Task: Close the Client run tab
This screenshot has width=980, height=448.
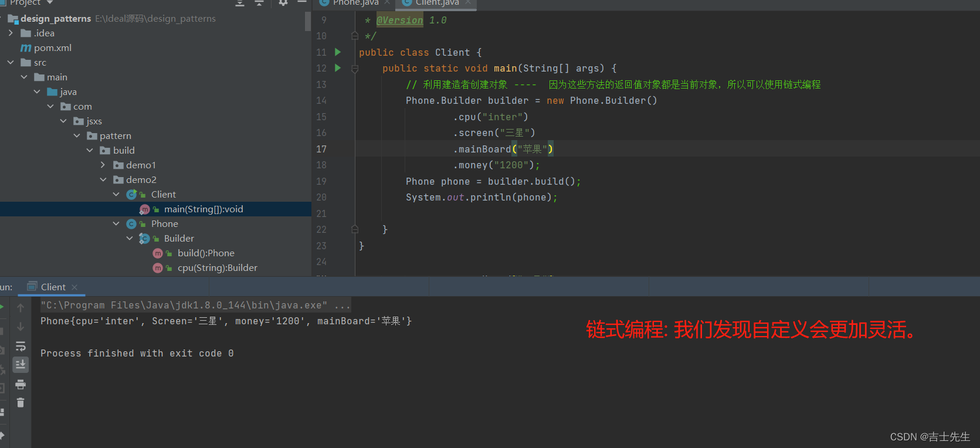Action: tap(74, 287)
